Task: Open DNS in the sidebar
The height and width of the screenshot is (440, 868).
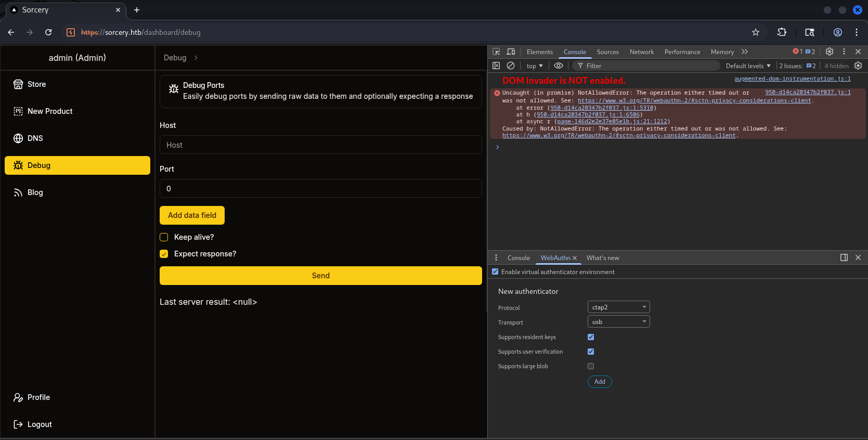Action: [35, 138]
